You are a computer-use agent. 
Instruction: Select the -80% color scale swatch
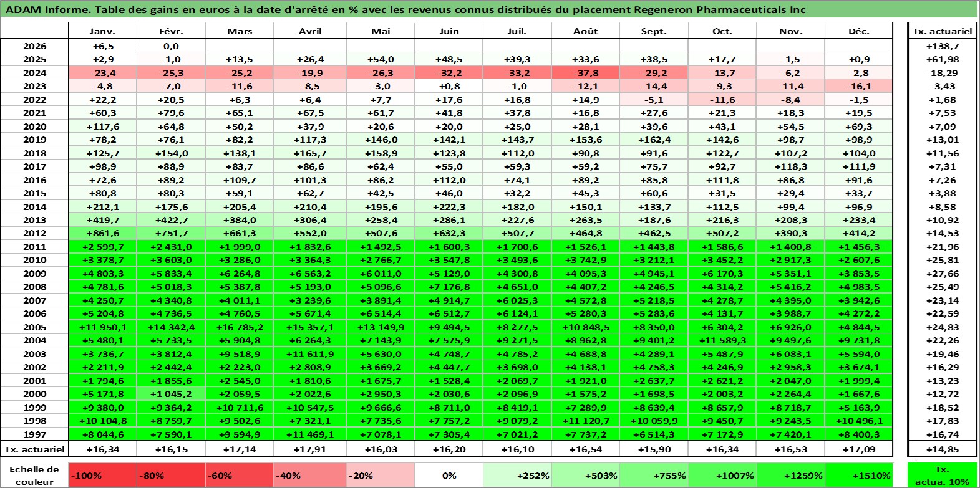click(171, 475)
